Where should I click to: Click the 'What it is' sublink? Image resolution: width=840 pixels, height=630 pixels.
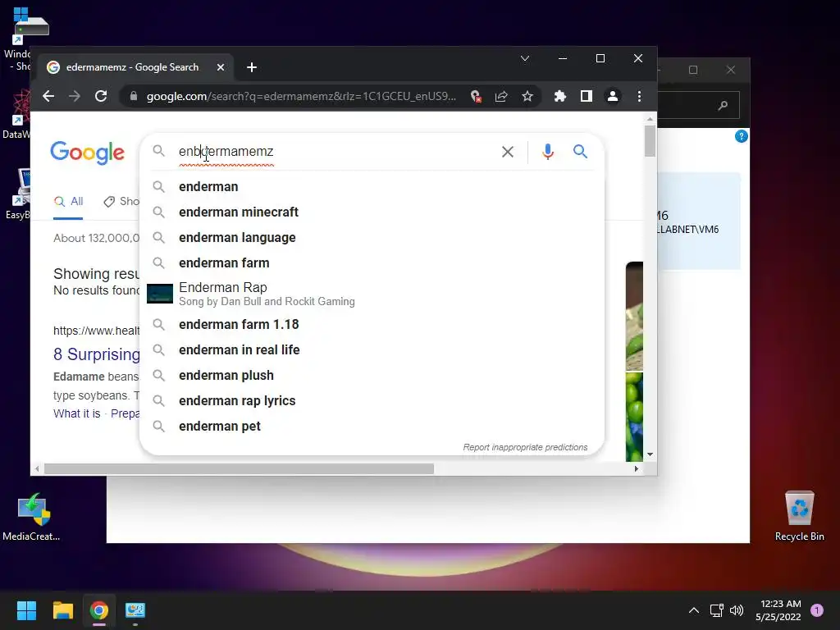[76, 413]
